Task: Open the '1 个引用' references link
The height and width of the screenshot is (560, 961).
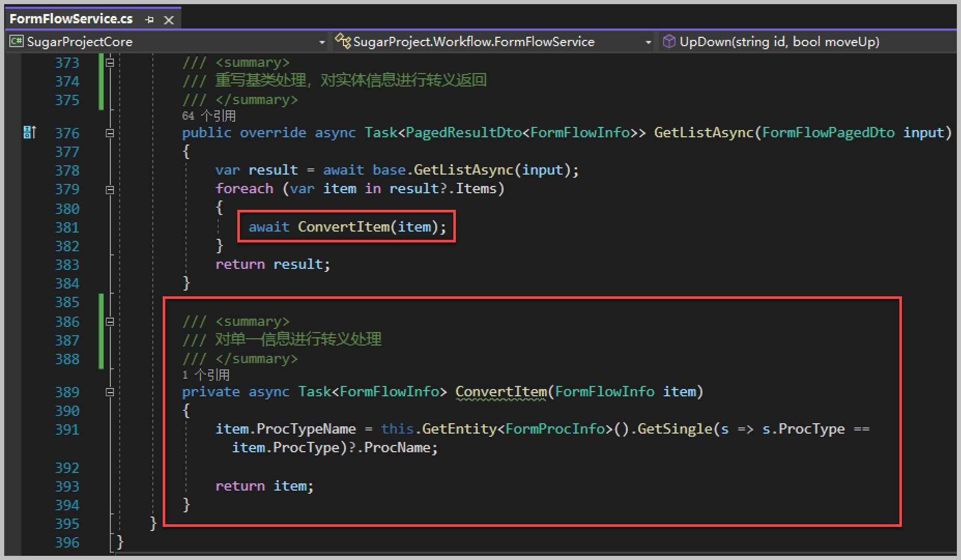Action: coord(206,375)
